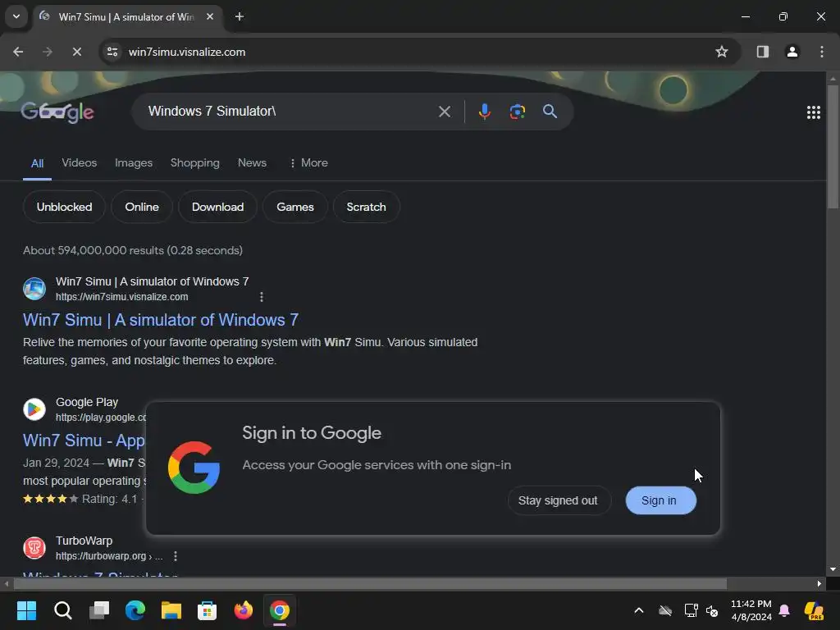
Task: Open the Google apps grid
Action: point(813,112)
